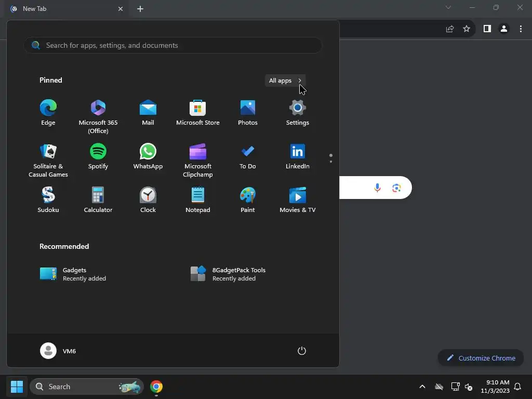Share this page in Chrome toolbar
The height and width of the screenshot is (399, 532).
[450, 29]
